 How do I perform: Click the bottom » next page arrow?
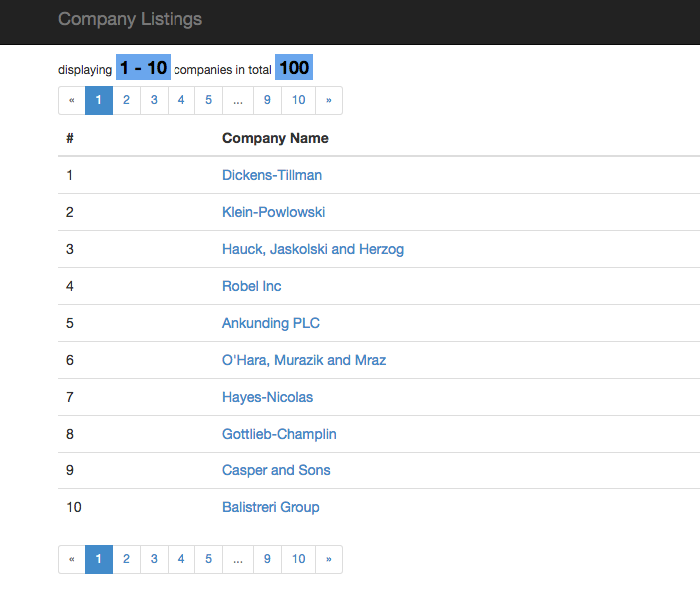point(328,559)
